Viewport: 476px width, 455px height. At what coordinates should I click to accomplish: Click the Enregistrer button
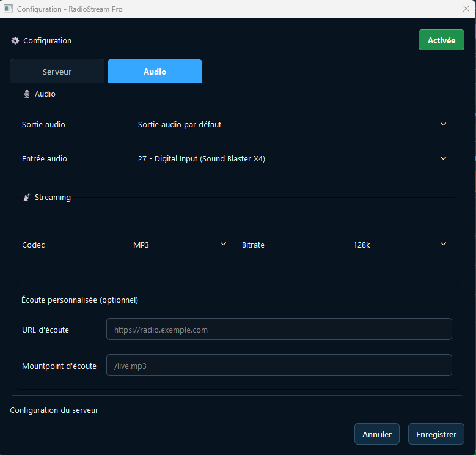click(436, 434)
